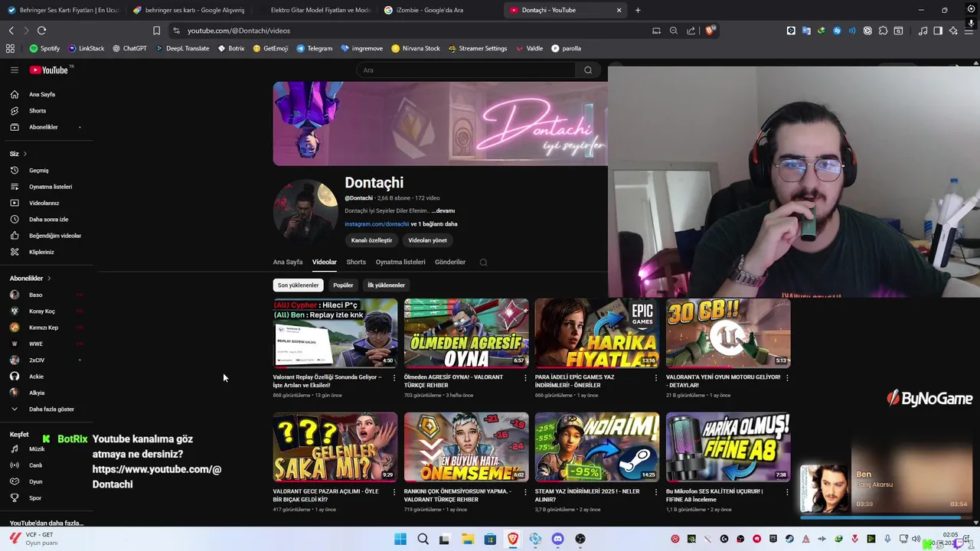Open OBS Studio from the taskbar

coord(580,540)
